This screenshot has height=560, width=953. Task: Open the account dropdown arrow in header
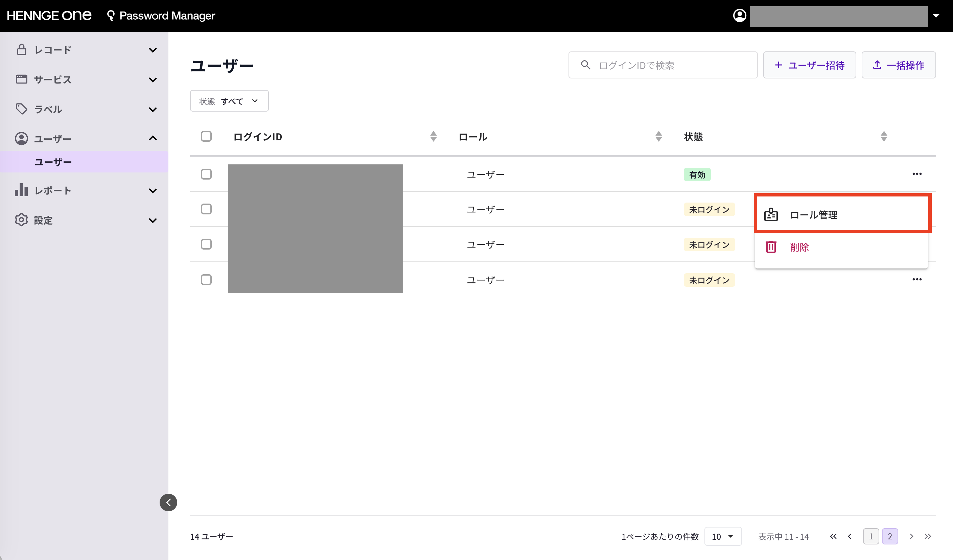(x=936, y=16)
